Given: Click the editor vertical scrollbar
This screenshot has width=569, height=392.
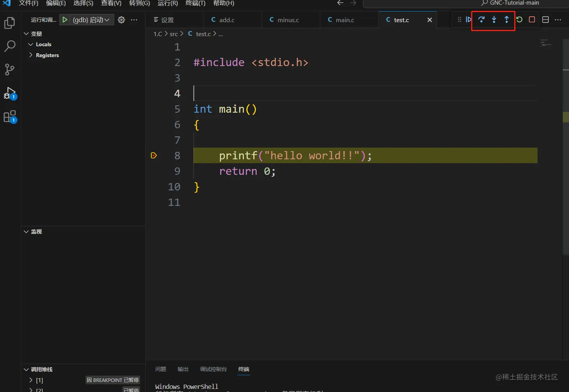Looking at the screenshot, I should (x=566, y=148).
